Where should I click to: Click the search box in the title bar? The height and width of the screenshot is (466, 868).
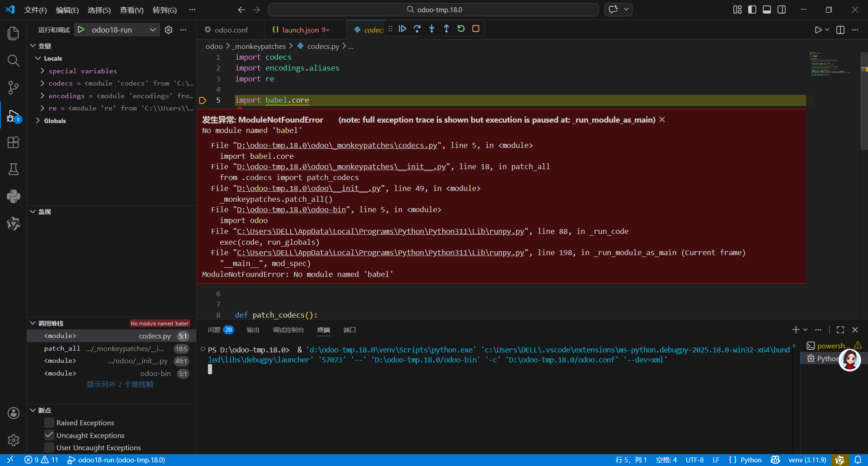coord(434,10)
